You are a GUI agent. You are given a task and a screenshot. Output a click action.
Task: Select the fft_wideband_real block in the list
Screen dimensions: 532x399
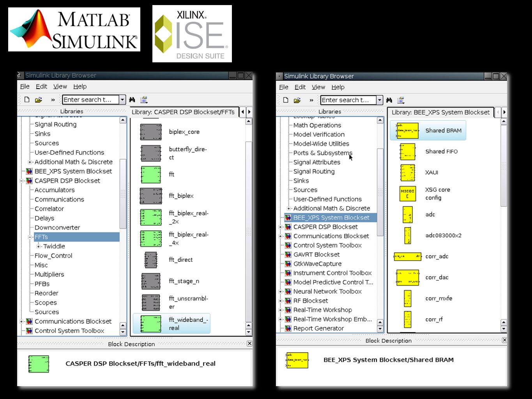coord(171,324)
